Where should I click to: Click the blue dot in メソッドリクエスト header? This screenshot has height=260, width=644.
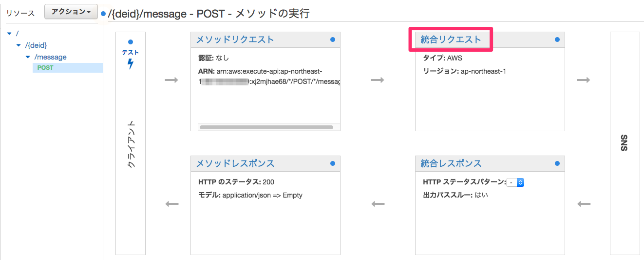[333, 40]
